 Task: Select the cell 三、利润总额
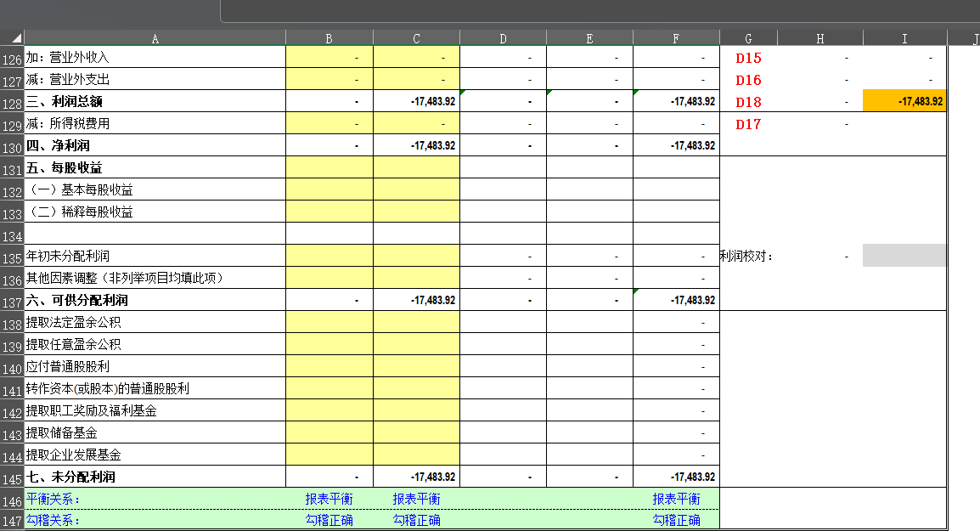pos(155,101)
